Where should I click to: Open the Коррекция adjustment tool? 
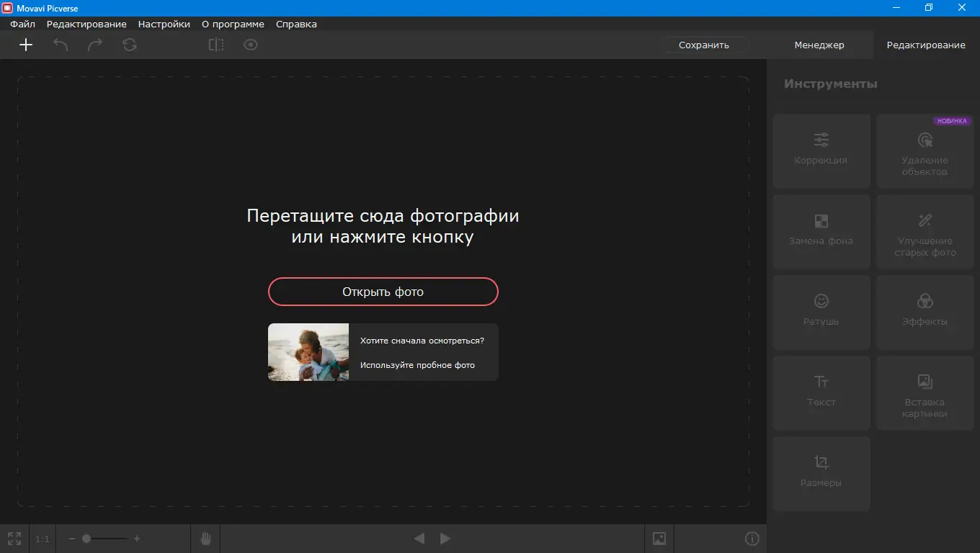(x=821, y=150)
